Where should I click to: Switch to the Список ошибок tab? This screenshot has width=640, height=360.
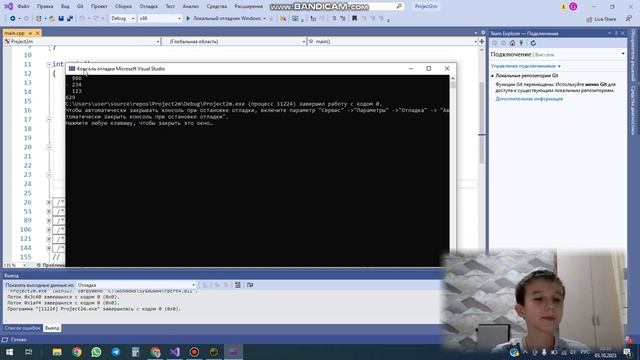tap(22, 328)
